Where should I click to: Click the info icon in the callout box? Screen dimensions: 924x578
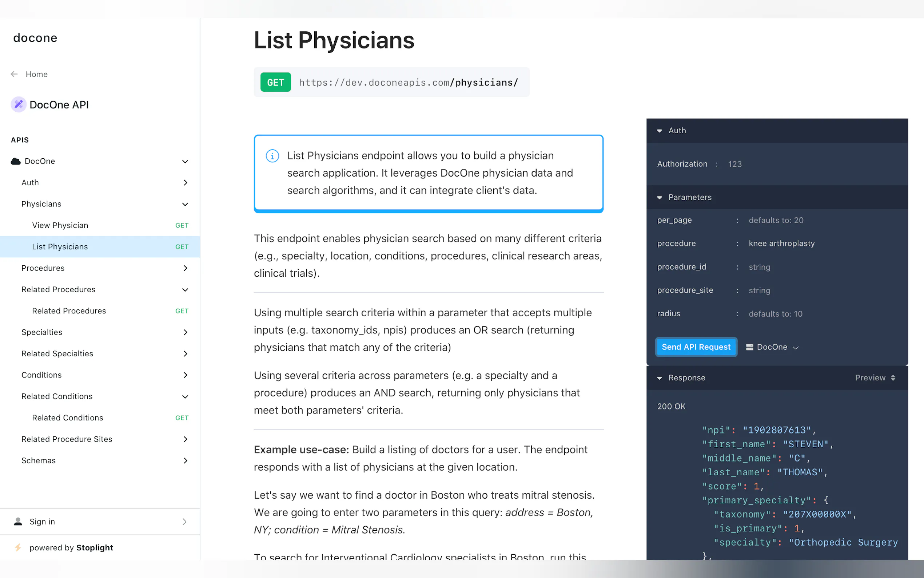(272, 156)
